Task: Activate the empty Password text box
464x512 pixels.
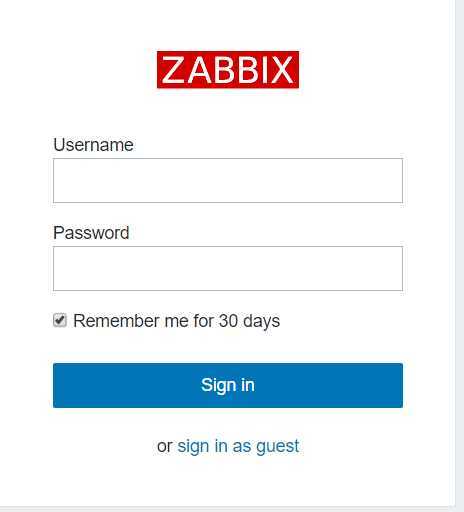Action: (228, 268)
